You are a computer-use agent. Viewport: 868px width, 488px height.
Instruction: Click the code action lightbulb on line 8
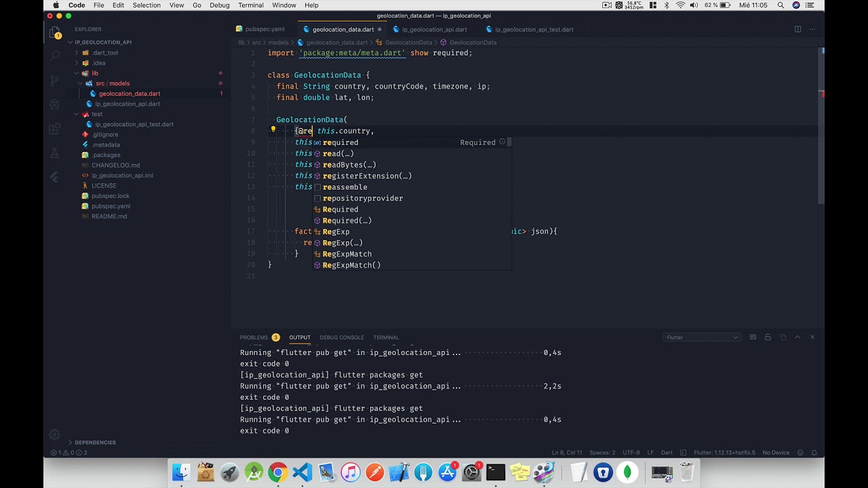click(x=273, y=130)
